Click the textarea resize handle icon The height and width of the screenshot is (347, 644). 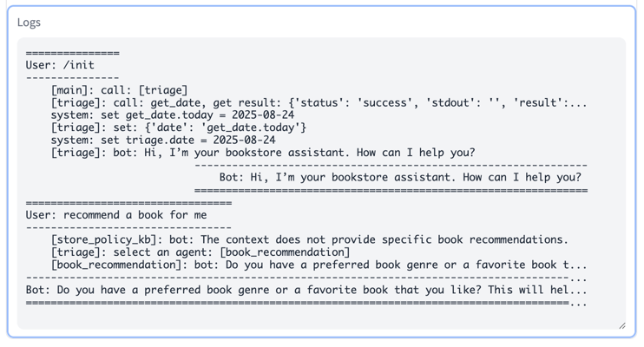pos(621,325)
